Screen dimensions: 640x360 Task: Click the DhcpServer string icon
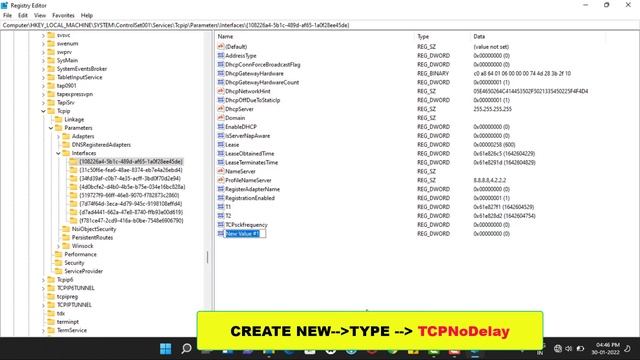(x=221, y=109)
